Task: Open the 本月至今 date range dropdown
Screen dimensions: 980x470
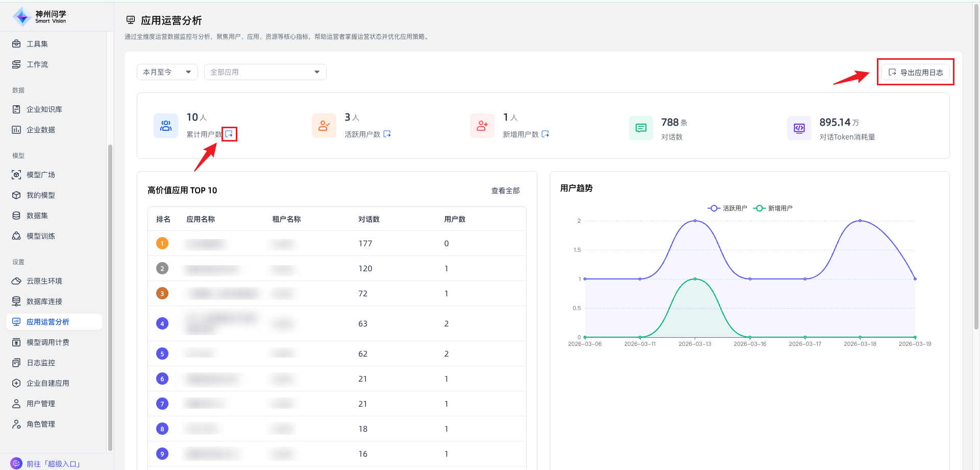Action: pos(167,72)
